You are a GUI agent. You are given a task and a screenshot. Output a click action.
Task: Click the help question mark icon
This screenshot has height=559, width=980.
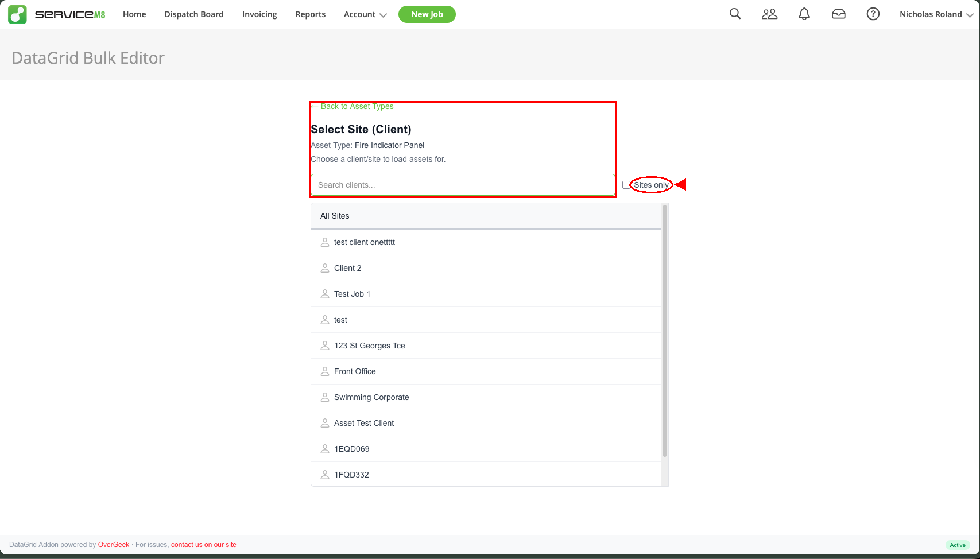(873, 14)
